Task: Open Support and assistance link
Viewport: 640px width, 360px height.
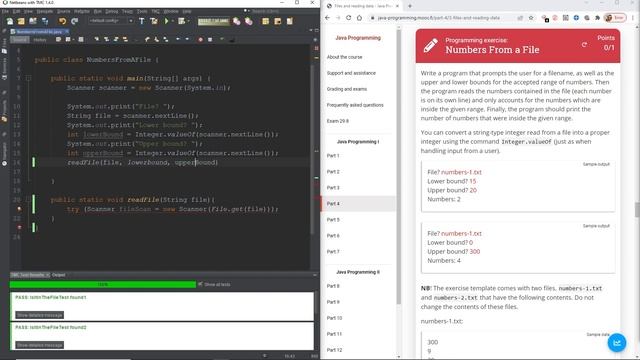Action: pyautogui.click(x=351, y=73)
